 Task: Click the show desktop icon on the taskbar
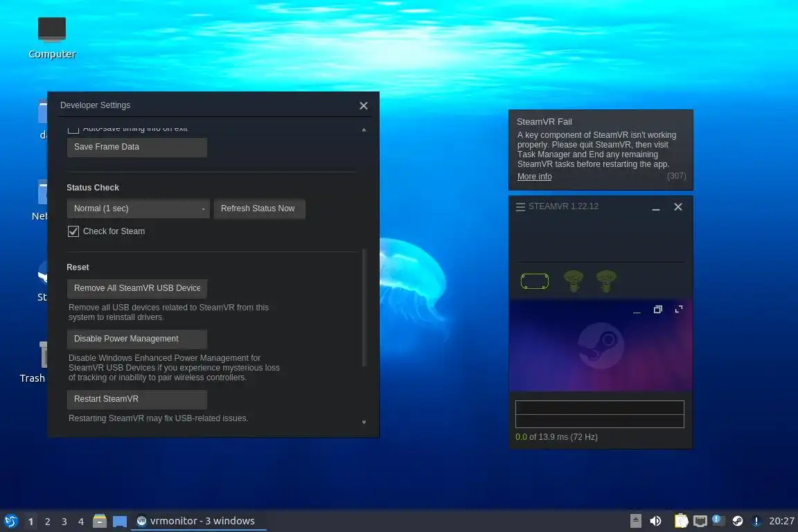click(120, 522)
